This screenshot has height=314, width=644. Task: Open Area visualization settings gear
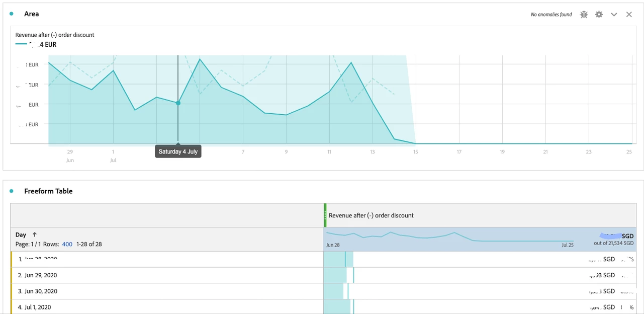pos(599,15)
